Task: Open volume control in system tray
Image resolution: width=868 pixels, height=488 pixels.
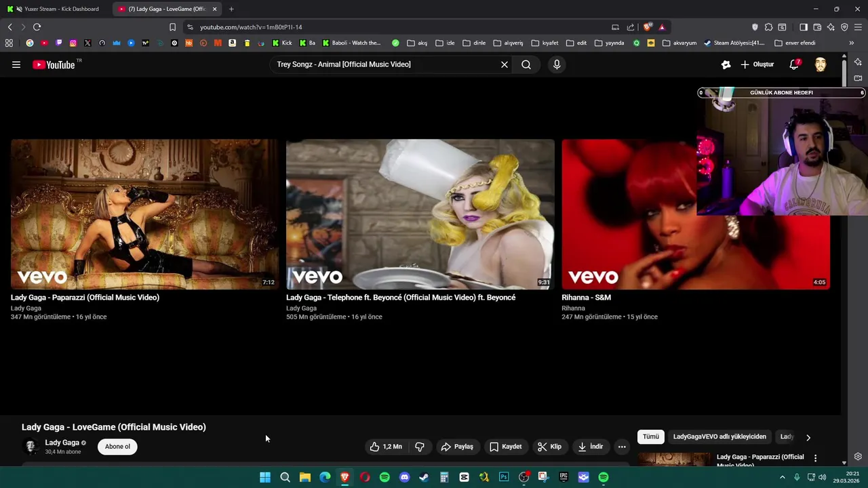Action: [823, 477]
